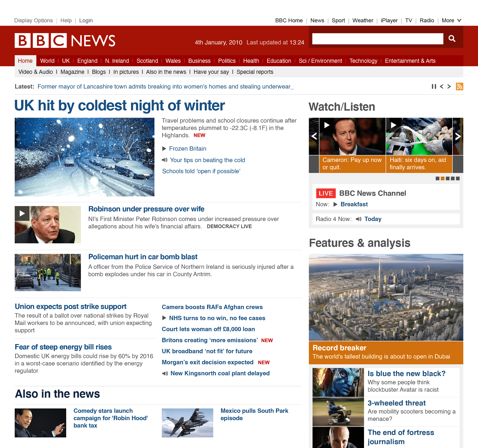Listen to Radio 4 Today link
The height and width of the screenshot is (448, 478).
click(x=373, y=219)
